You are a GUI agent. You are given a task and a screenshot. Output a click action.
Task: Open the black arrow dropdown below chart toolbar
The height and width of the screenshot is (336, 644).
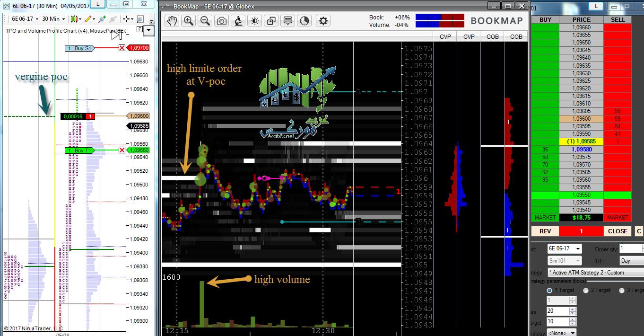click(x=149, y=31)
